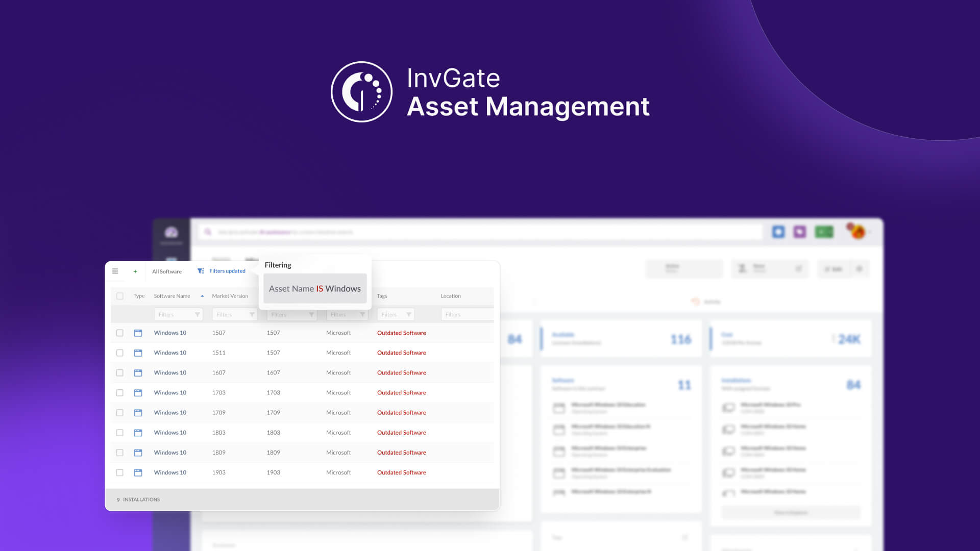Click the Filters updated link

(227, 271)
